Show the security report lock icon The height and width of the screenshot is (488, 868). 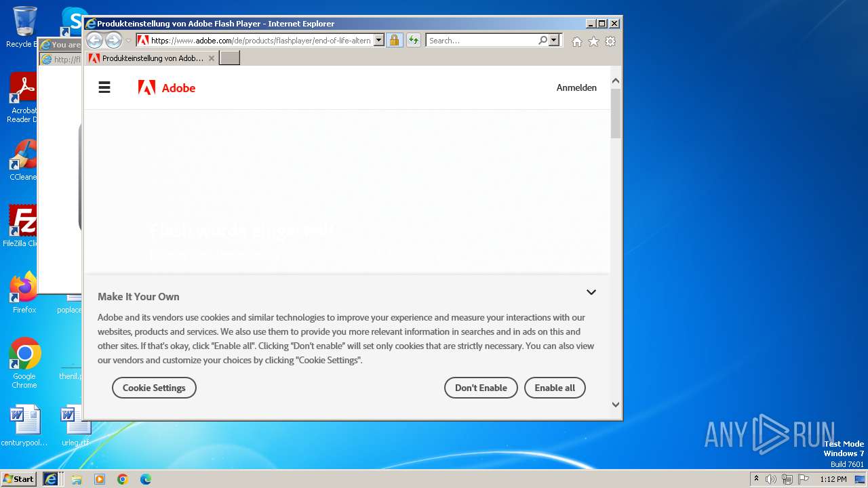394,41
